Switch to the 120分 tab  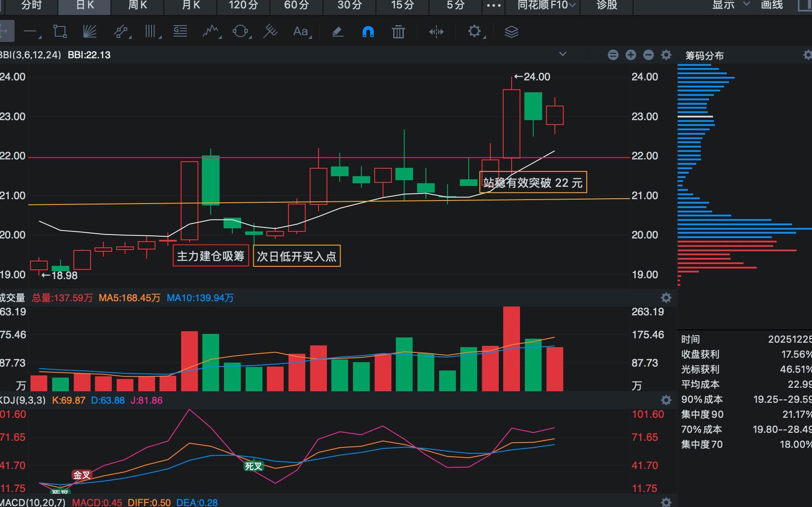243,5
